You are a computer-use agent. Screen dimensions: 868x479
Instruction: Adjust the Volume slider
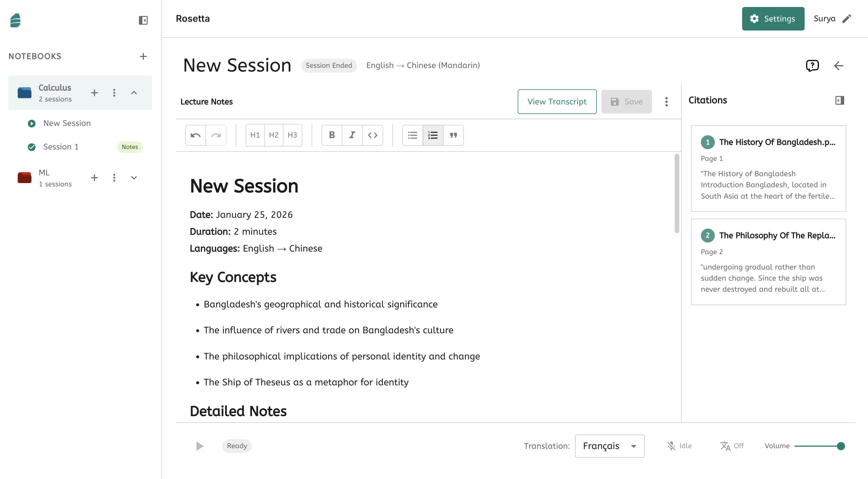tap(819, 446)
